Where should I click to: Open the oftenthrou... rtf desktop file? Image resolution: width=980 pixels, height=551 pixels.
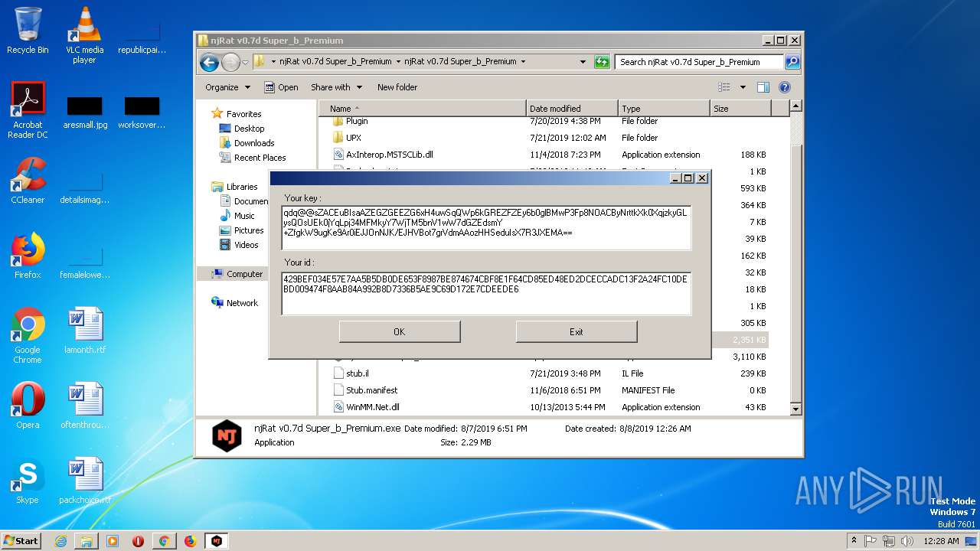(x=84, y=406)
